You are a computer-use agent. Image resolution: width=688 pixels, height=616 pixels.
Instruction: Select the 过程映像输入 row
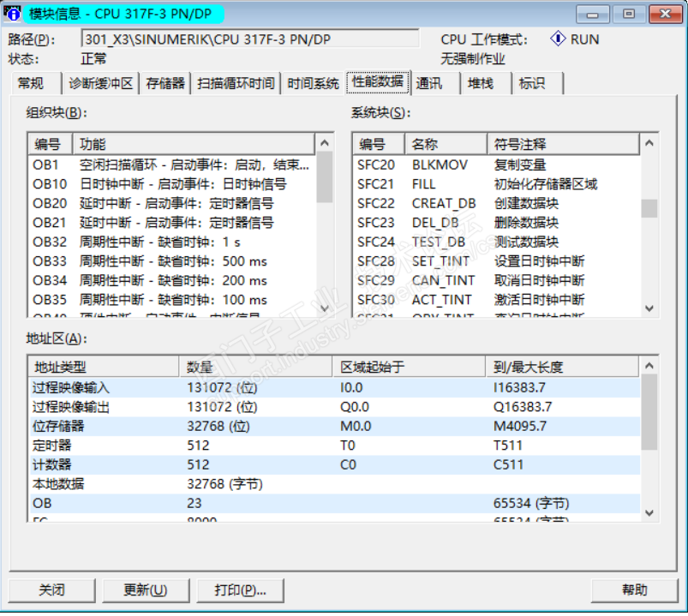[x=334, y=388]
